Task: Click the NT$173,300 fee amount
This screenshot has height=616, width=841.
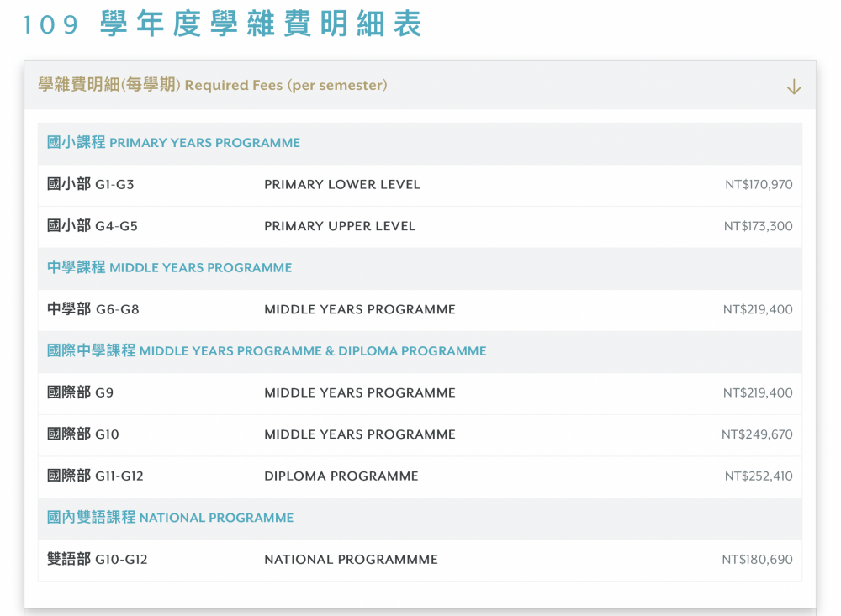Action: 758,226
